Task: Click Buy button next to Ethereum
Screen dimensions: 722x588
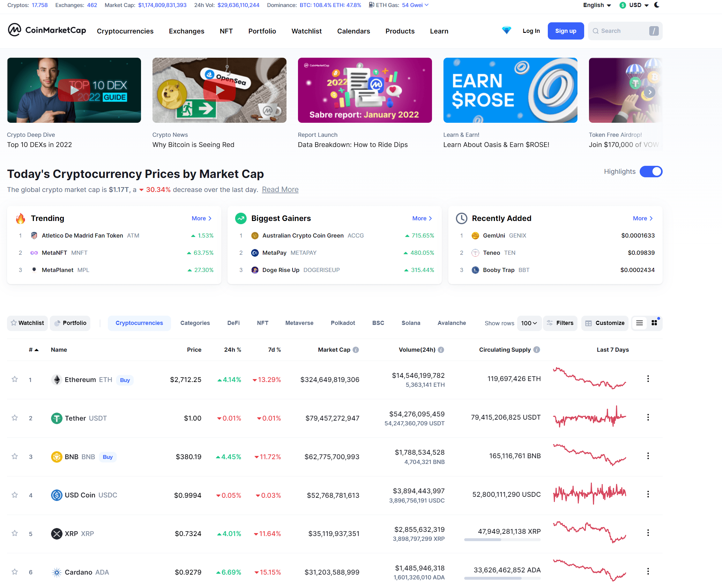Action: point(125,380)
